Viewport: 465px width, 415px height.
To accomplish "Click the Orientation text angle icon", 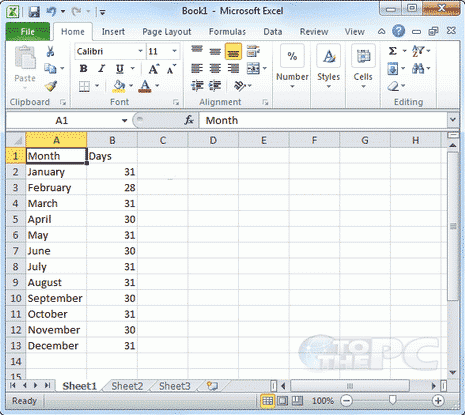I will [240, 86].
